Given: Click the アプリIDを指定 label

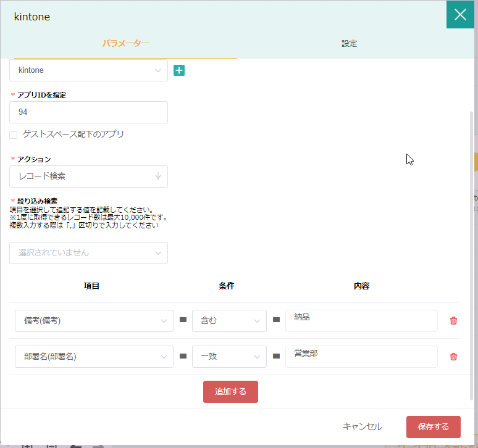Looking at the screenshot, I should (41, 95).
